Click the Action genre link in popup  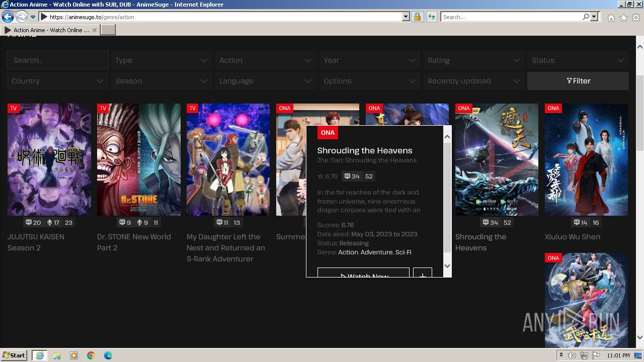[x=348, y=252]
